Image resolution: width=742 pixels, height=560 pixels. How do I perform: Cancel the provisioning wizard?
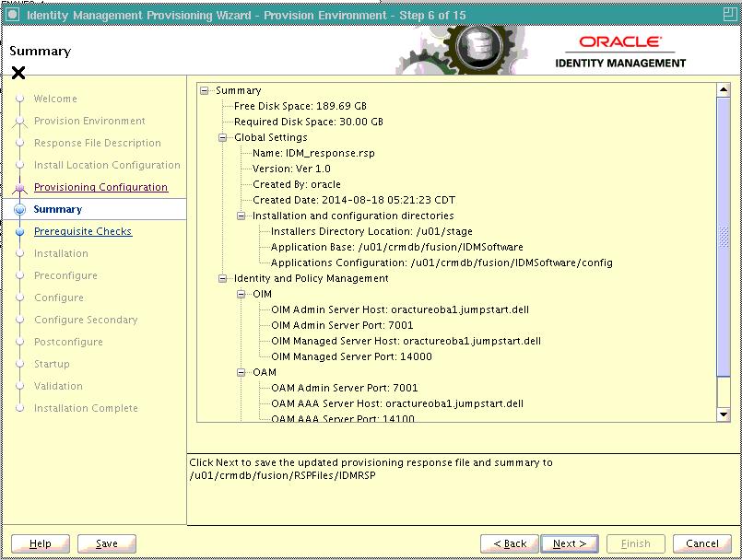(x=701, y=543)
